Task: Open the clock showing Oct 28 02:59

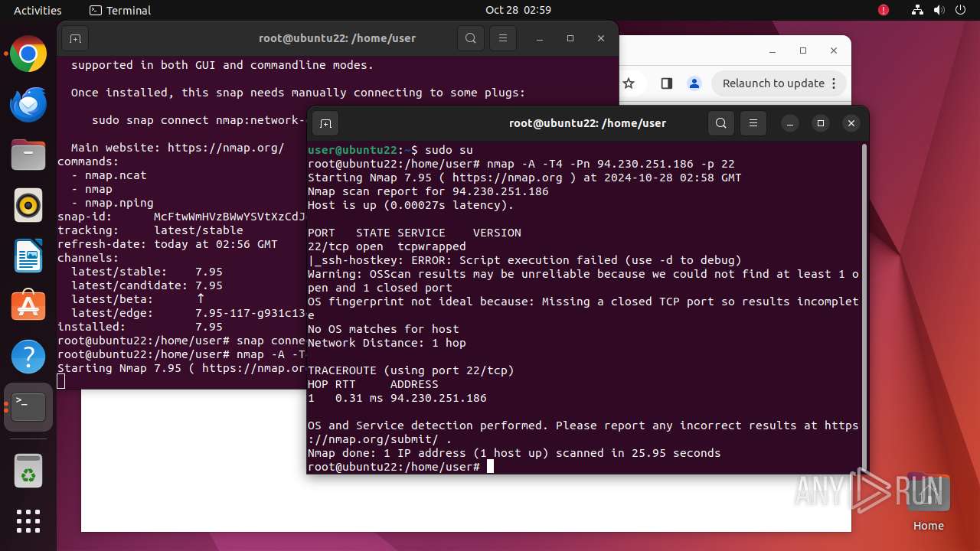Action: coord(518,10)
